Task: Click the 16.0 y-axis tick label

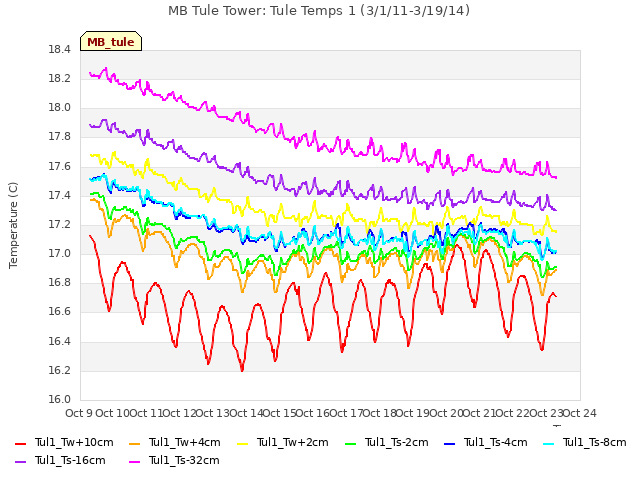Action: click(60, 400)
